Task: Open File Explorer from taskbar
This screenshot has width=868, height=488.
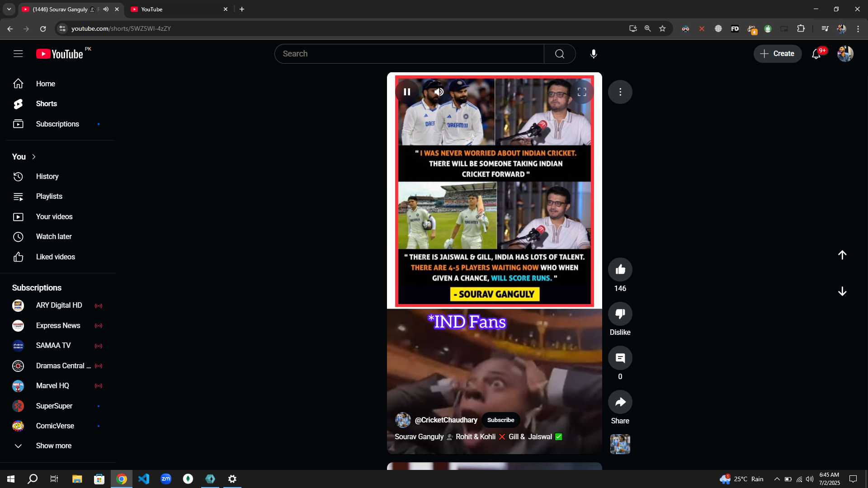Action: [x=77, y=479]
